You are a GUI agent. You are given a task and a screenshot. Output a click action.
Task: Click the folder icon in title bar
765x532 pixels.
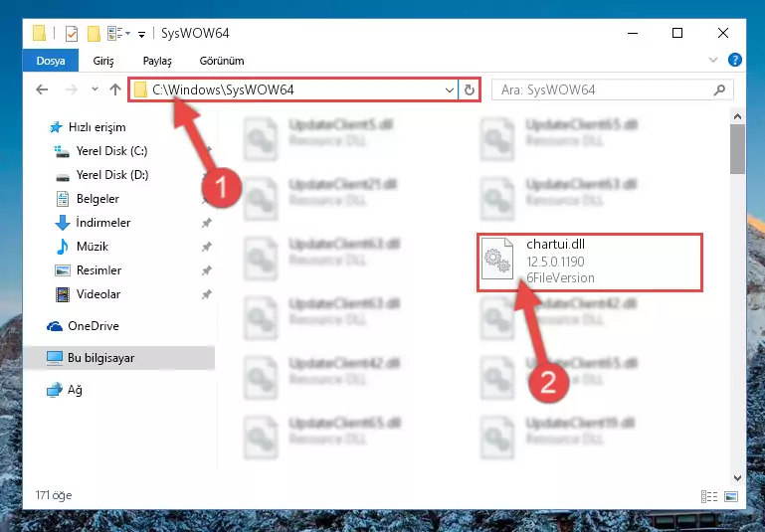(39, 33)
